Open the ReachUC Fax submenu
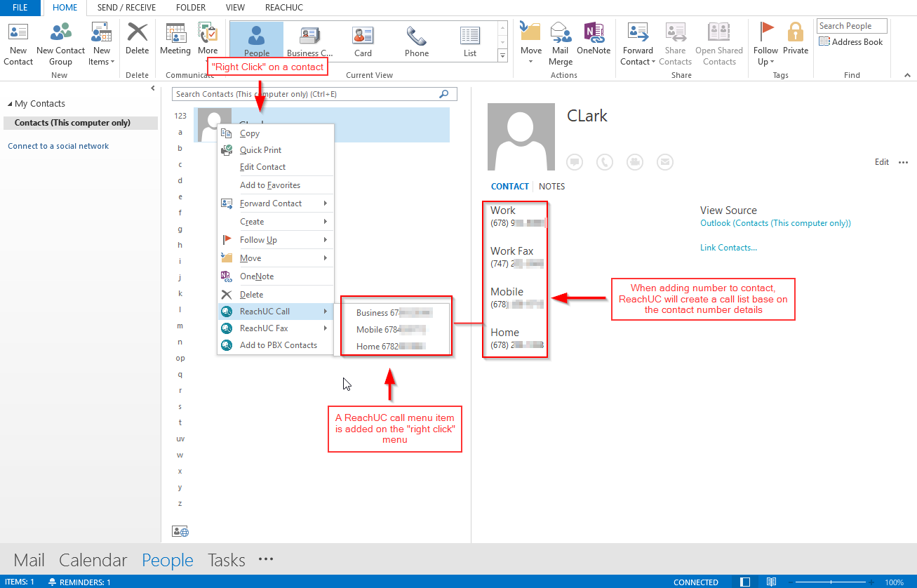Viewport: 917px width, 588px height. click(x=275, y=328)
